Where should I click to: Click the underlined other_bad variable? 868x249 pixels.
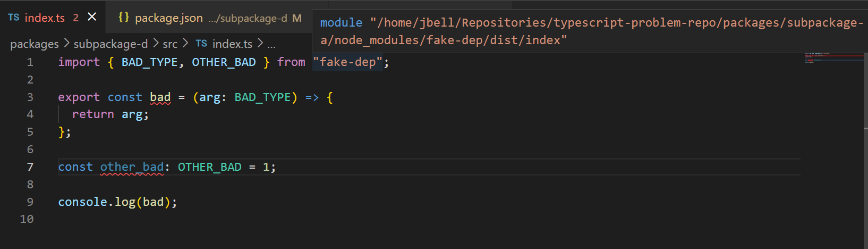tap(132, 167)
